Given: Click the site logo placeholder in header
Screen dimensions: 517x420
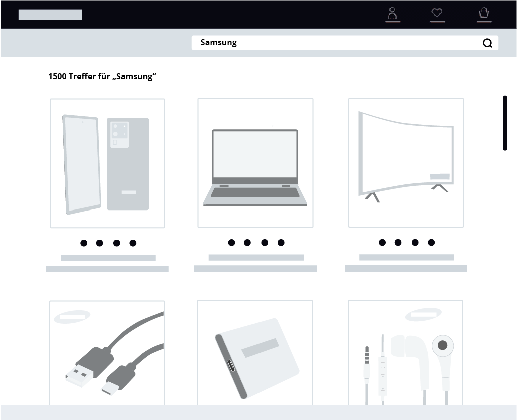Looking at the screenshot, I should click(50, 14).
